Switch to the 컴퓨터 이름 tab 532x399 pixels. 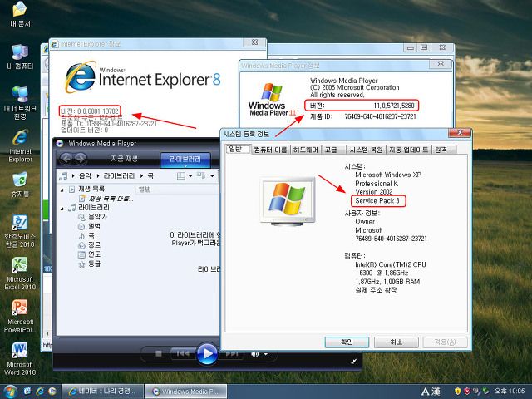click(270, 150)
